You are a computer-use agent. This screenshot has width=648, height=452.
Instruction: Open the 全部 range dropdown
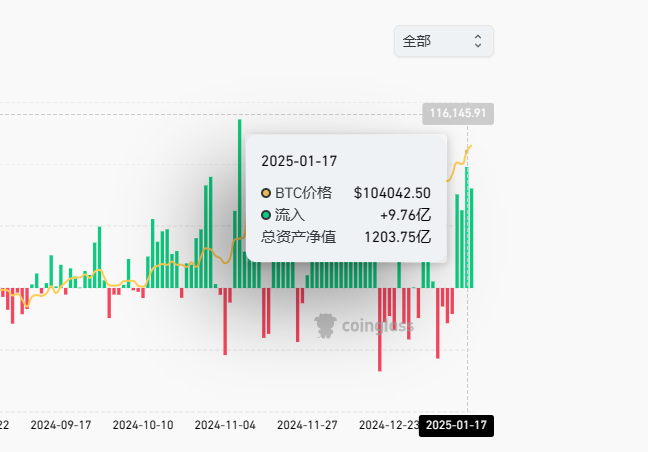444,41
